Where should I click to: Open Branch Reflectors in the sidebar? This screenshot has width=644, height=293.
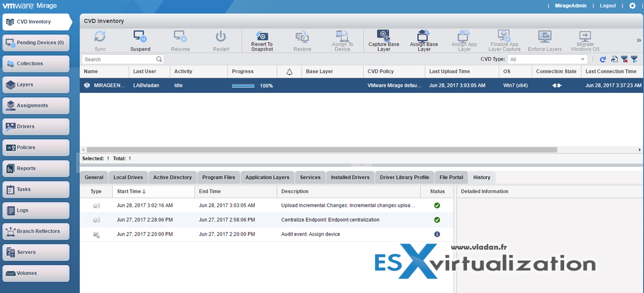(36, 231)
